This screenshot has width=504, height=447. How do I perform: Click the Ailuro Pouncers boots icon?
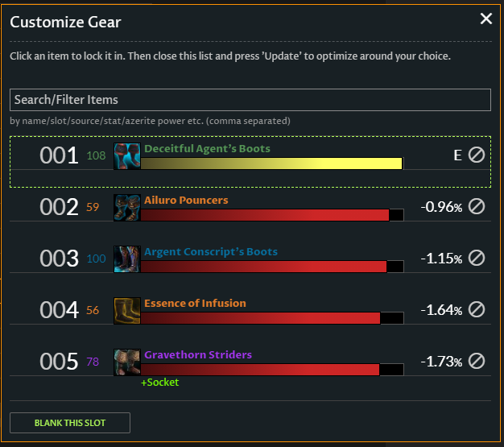point(127,208)
